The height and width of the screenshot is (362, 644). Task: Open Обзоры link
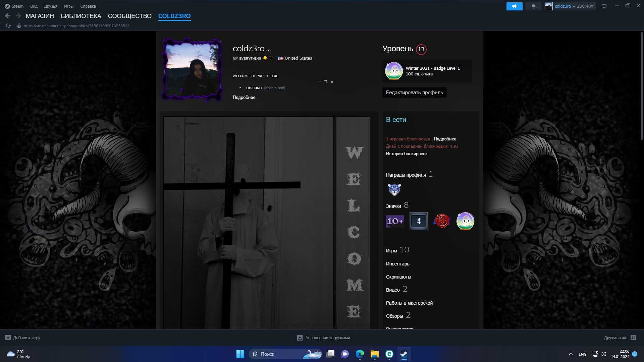[x=394, y=316]
